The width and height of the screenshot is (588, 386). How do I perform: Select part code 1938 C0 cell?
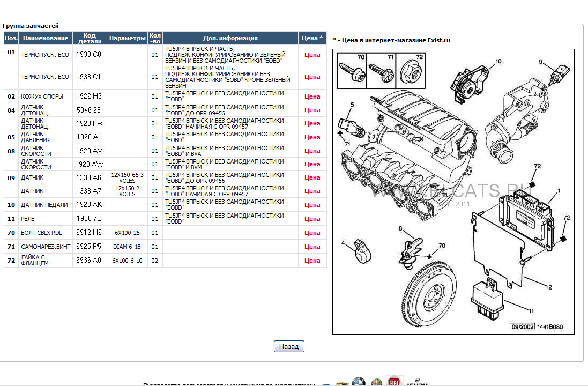(x=90, y=55)
